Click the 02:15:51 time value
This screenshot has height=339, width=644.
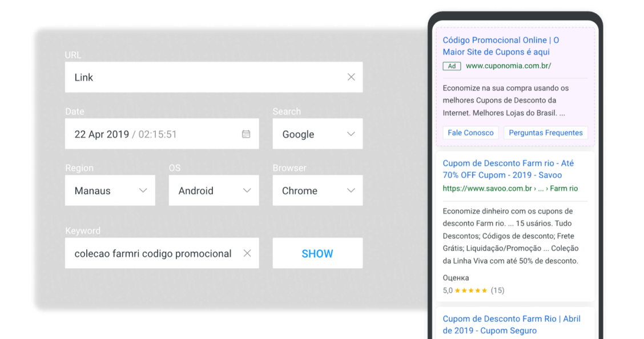pyautogui.click(x=158, y=134)
